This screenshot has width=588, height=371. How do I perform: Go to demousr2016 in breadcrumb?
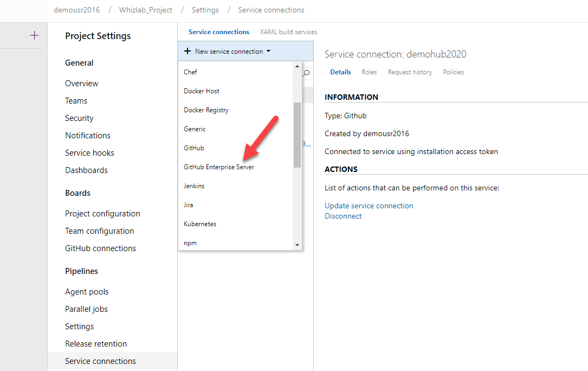tap(76, 10)
